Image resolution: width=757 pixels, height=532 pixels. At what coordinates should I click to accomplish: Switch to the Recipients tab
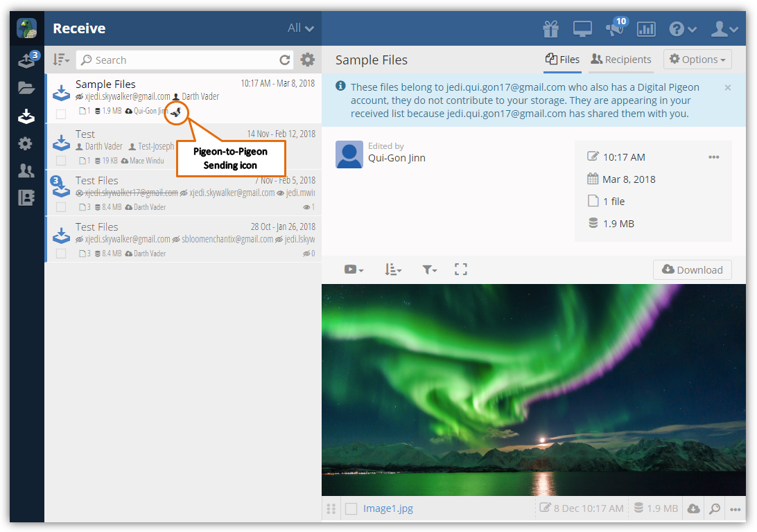621,60
